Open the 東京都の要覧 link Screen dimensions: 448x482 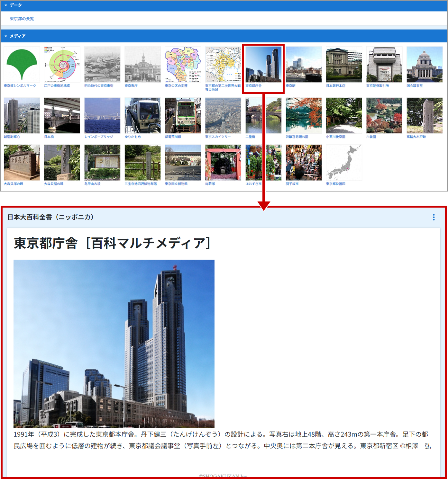(x=22, y=19)
